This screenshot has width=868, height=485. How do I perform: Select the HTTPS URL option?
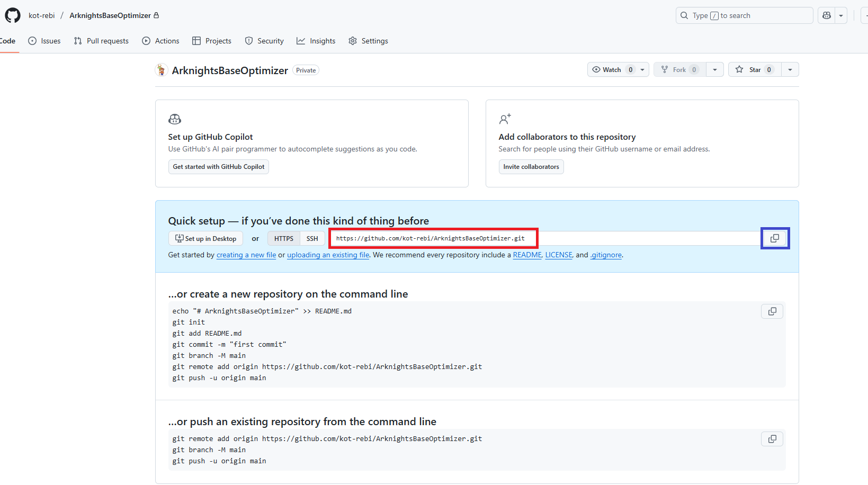284,238
